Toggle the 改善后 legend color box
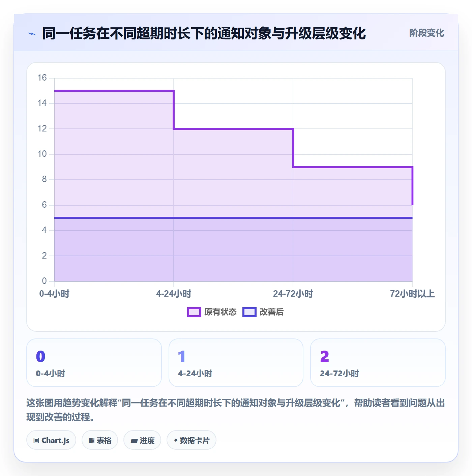The image size is (472, 476). pos(249,312)
